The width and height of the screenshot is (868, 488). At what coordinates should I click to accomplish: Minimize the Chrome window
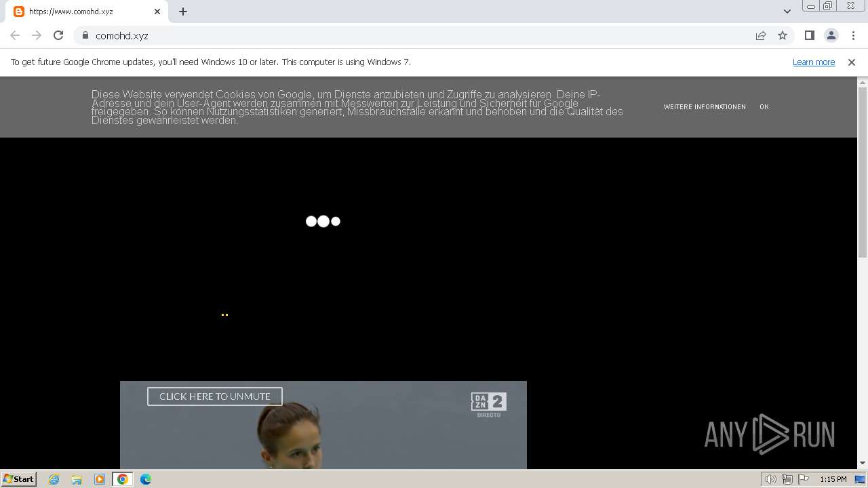click(x=812, y=6)
